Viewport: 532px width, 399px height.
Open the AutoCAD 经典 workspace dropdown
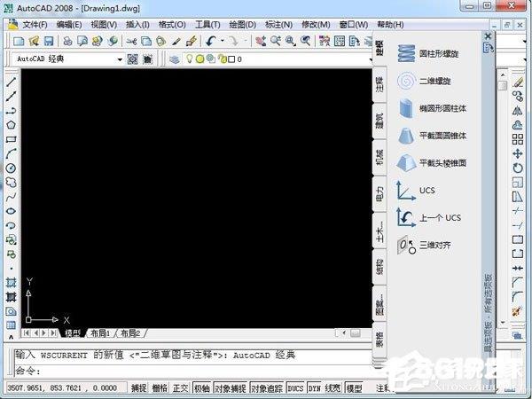point(120,59)
